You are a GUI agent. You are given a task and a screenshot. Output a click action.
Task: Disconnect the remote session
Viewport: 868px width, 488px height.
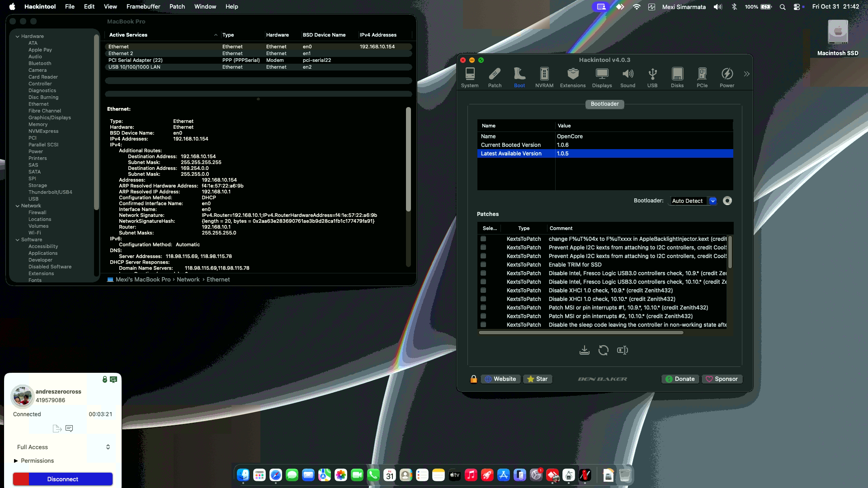pos(63,479)
